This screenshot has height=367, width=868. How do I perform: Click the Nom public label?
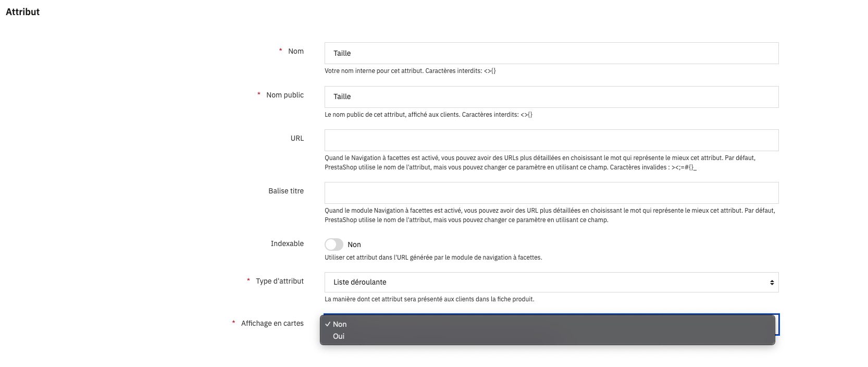284,95
